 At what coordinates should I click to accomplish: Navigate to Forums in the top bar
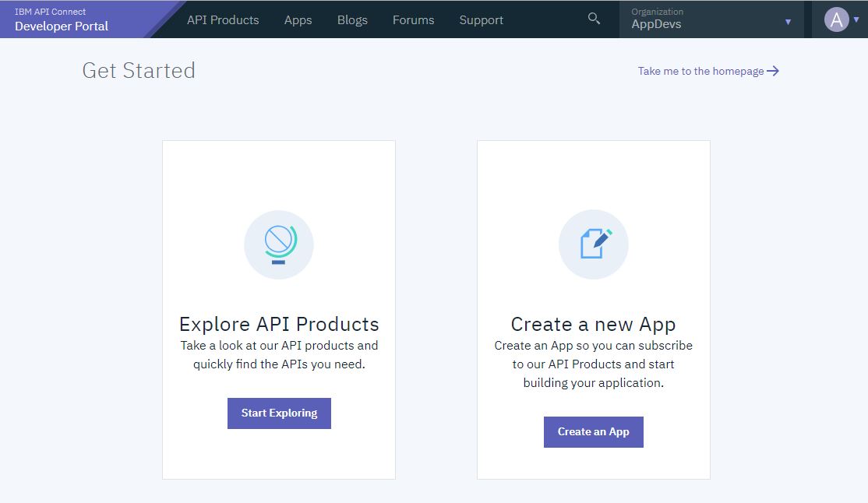click(x=413, y=20)
